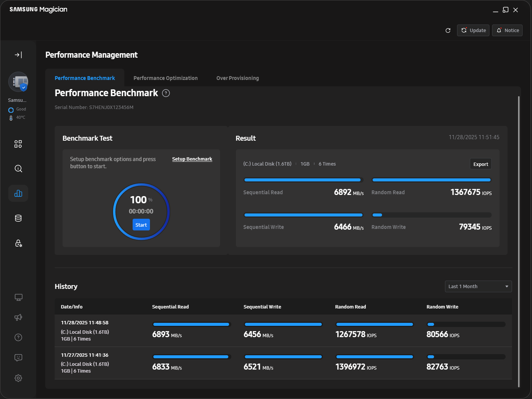Switch to the Performance Optimization tab
This screenshot has height=399, width=532.
165,78
